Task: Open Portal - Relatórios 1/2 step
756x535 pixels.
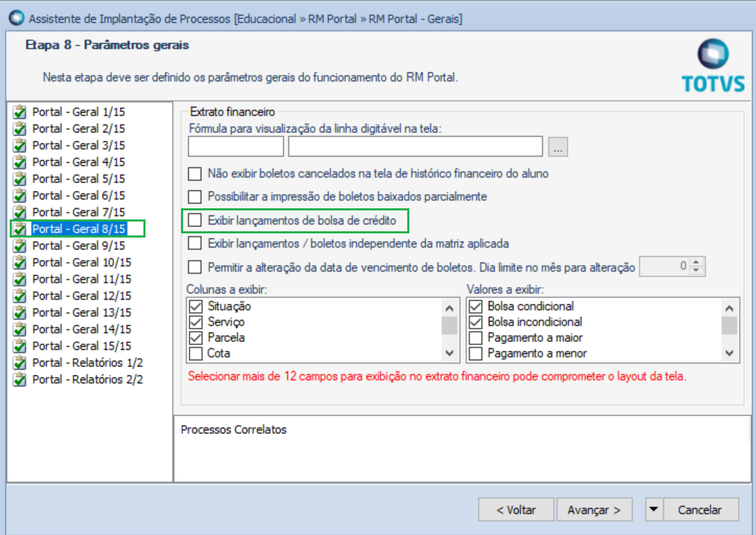Action: 87,363
